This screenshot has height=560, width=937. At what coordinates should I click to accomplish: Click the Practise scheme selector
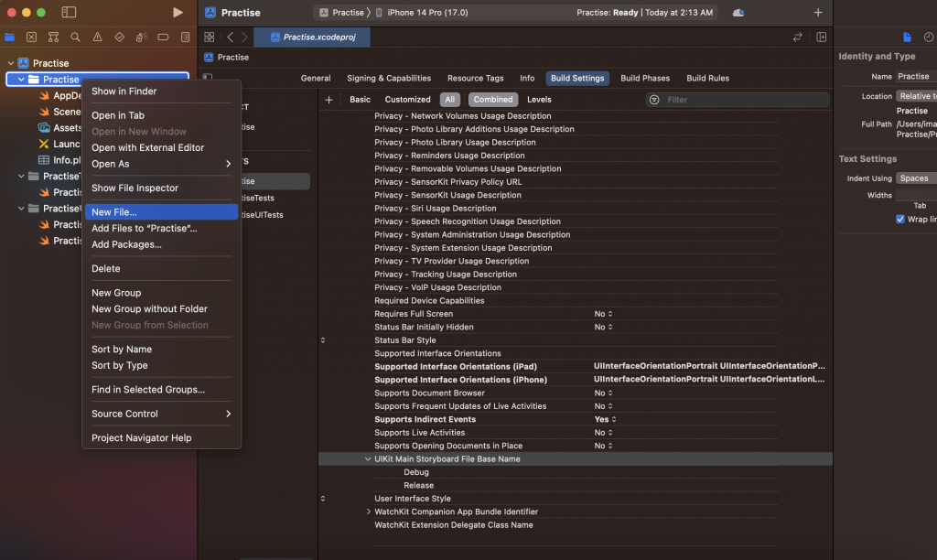coord(342,13)
